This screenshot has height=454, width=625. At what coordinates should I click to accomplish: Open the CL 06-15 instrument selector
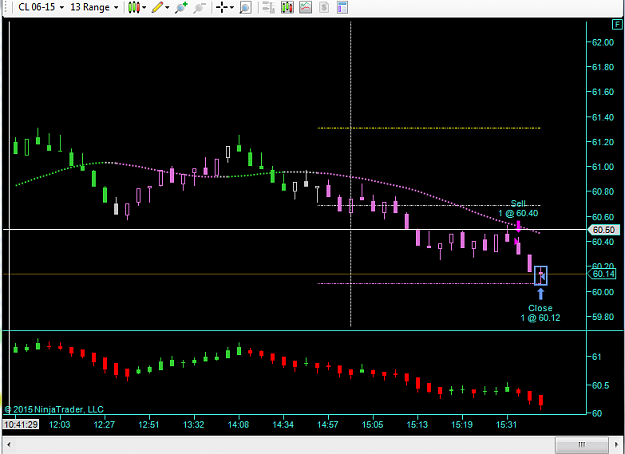41,7
